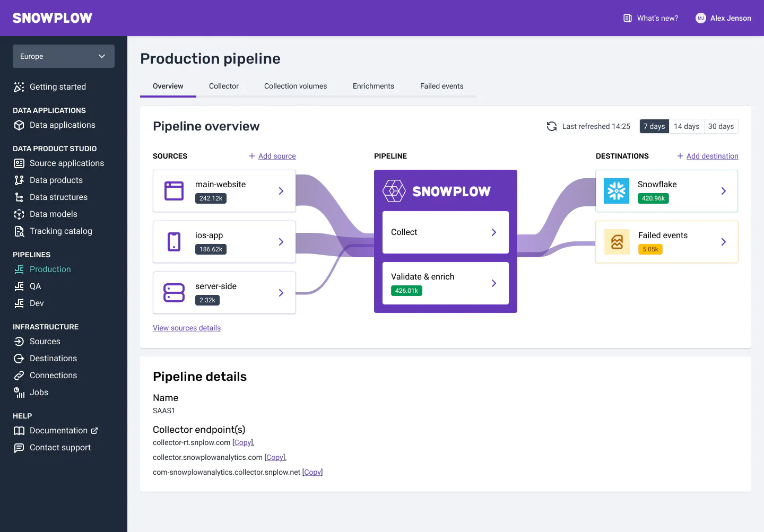Copy the collector-rt.snplow.com endpoint
Image resolution: width=764 pixels, height=532 pixels.
243,442
